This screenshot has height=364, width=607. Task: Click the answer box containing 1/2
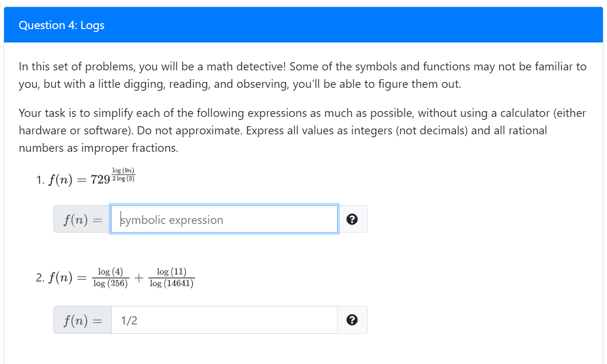tap(224, 319)
